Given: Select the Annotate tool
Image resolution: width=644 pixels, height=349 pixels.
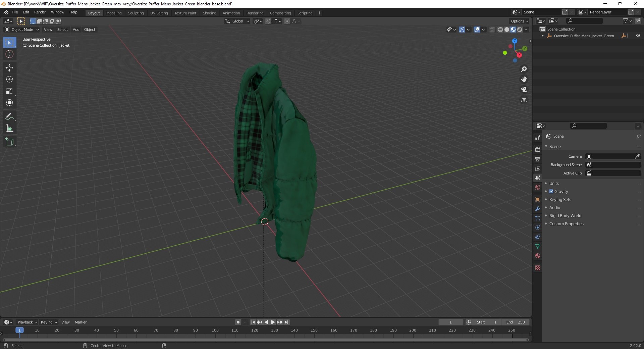Looking at the screenshot, I should 9,117.
